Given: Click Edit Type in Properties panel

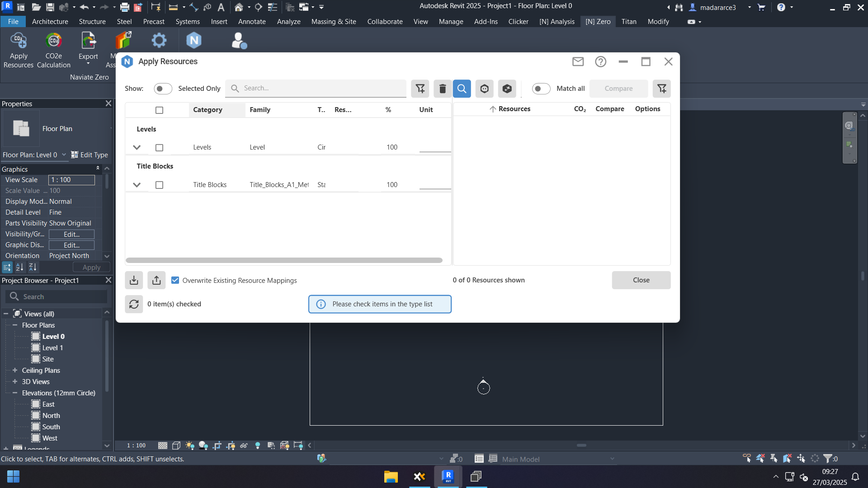Looking at the screenshot, I should click(90, 155).
